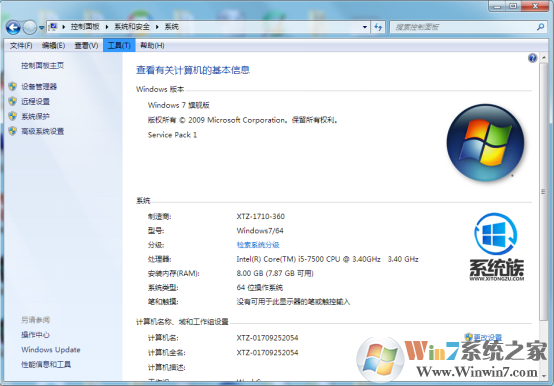Click the Back navigation arrow
Screen dimensions: 554x386
point(13,27)
